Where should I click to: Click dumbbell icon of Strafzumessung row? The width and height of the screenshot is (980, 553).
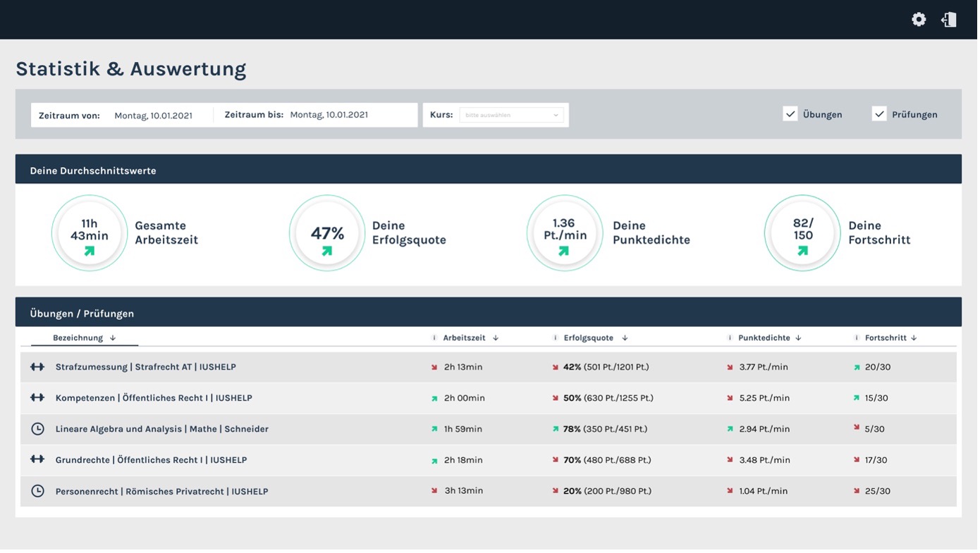pos(37,367)
